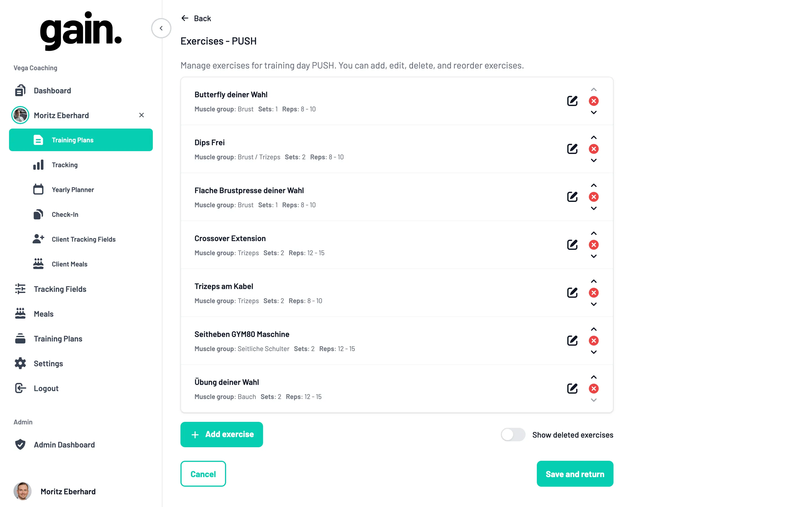The width and height of the screenshot is (812, 507).
Task: Open the Settings gear in sidebar
Action: point(21,363)
